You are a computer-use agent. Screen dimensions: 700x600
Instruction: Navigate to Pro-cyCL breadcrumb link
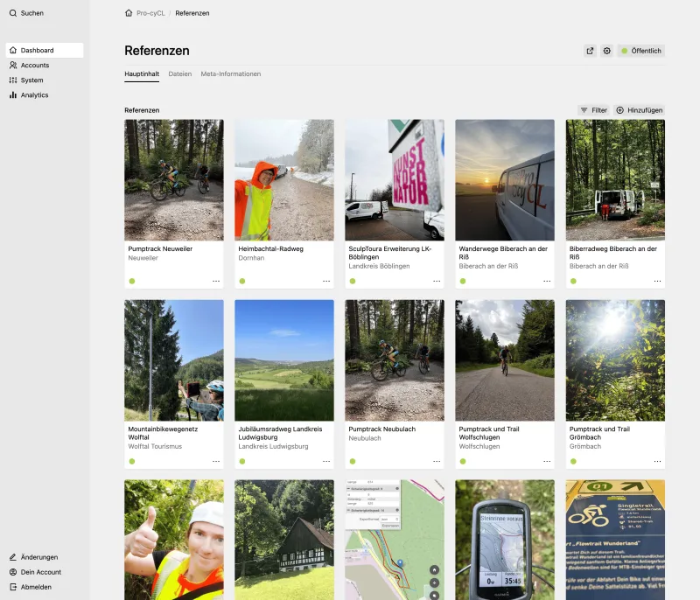(x=151, y=13)
